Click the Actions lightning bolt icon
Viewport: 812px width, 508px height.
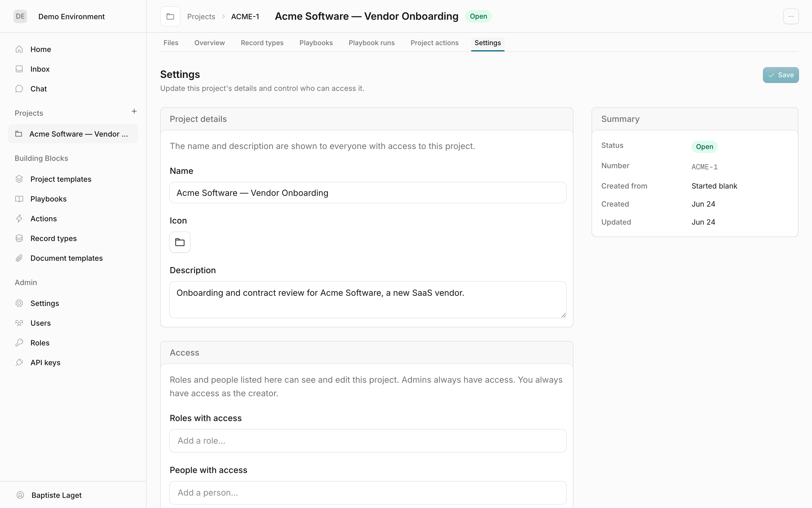[x=19, y=219]
